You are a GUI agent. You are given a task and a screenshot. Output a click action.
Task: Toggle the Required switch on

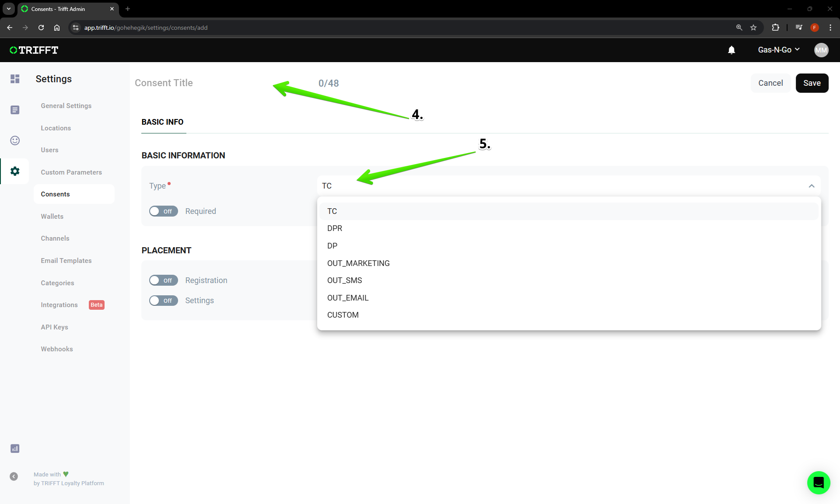163,211
